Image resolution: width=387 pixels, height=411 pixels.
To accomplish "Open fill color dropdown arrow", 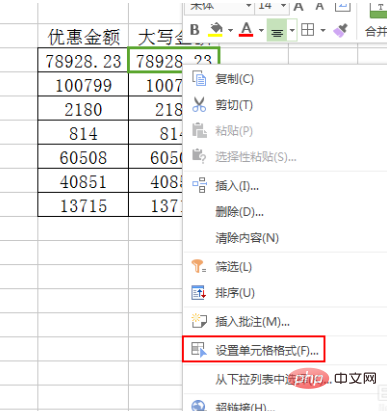I will coord(230,30).
